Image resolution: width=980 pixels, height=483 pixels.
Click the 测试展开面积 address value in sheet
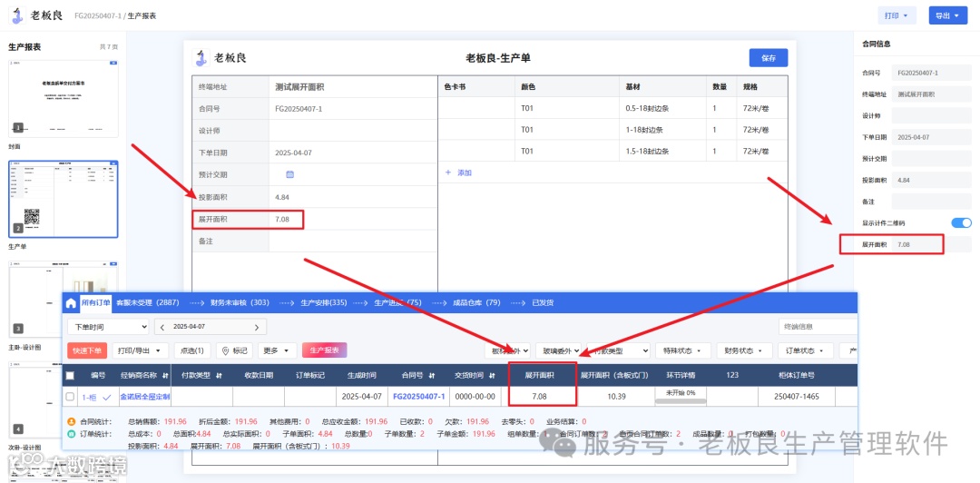tap(299, 87)
